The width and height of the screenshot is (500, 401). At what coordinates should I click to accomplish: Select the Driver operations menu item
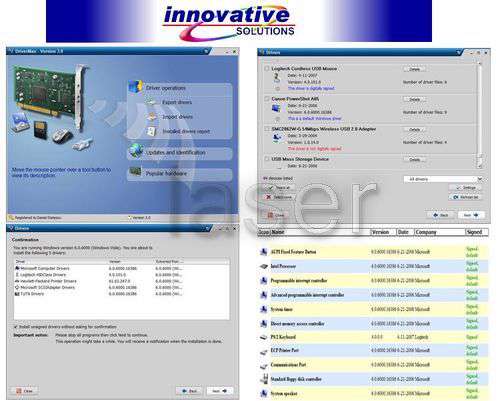pos(166,88)
